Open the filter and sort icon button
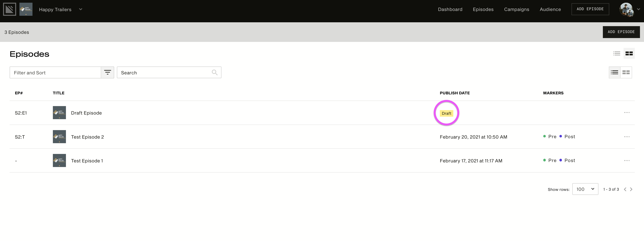Image resolution: width=644 pixels, height=241 pixels. [x=107, y=72]
